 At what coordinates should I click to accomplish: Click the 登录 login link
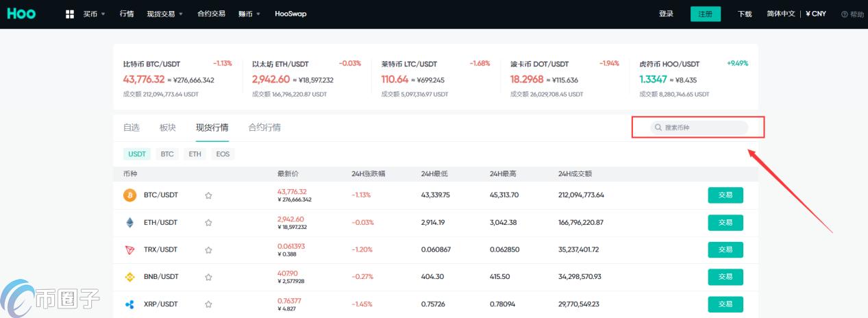click(666, 14)
